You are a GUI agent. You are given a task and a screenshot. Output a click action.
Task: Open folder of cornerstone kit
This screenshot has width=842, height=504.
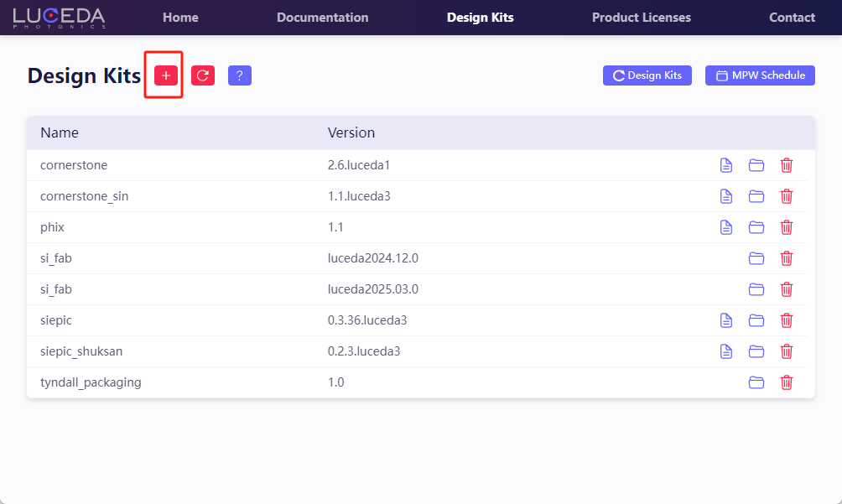pyautogui.click(x=756, y=165)
